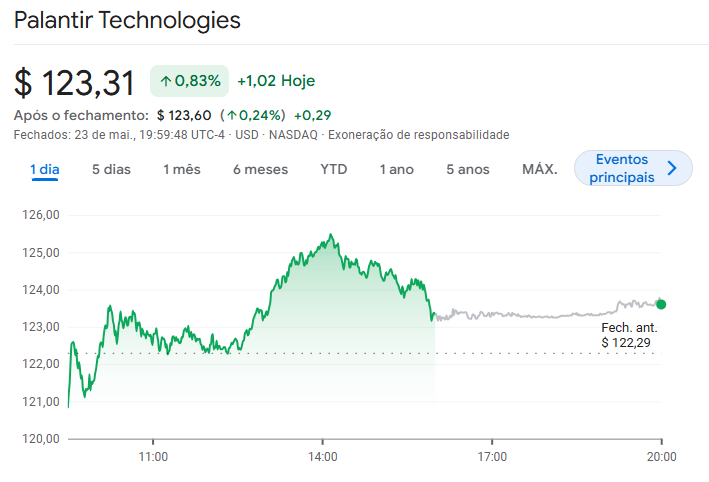Viewport: 709px width, 482px height.
Task: Click the main price $ 123,31
Action: (77, 82)
